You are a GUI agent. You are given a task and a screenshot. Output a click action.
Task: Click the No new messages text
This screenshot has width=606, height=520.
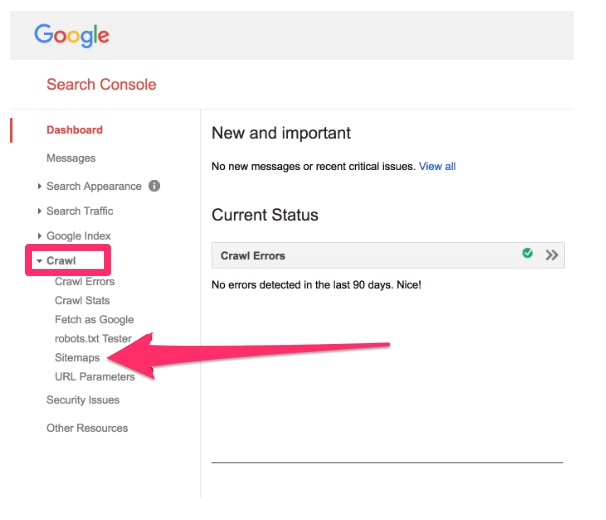313,167
